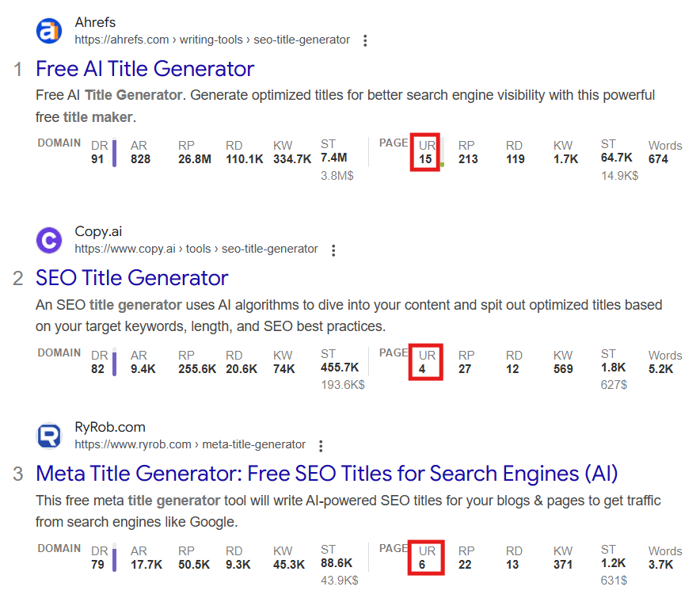Screen dimensions: 700x598
Task: Click the Copy.ai site favicon
Action: coord(49,240)
